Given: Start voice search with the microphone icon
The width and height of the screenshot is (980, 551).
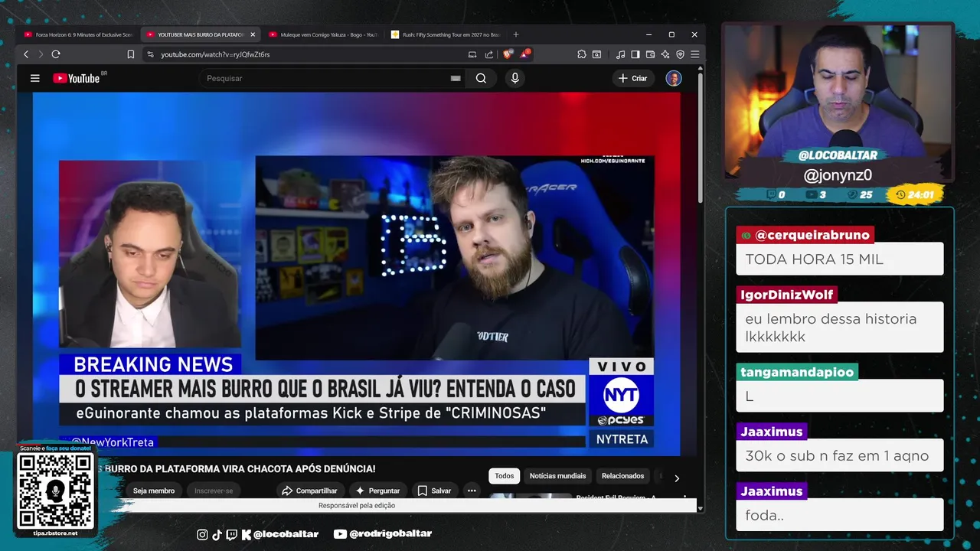Looking at the screenshot, I should (514, 78).
